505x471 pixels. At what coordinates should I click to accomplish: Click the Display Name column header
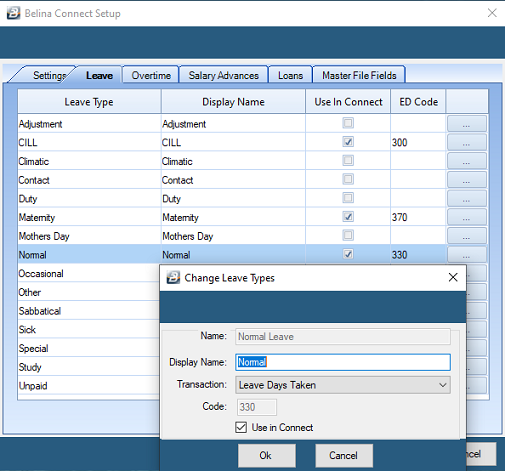pyautogui.click(x=233, y=102)
